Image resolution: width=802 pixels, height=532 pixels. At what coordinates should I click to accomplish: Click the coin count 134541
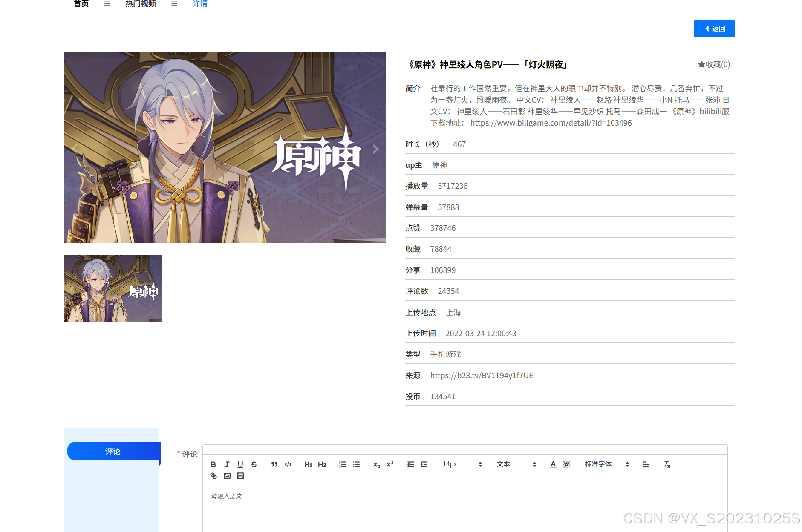point(443,396)
